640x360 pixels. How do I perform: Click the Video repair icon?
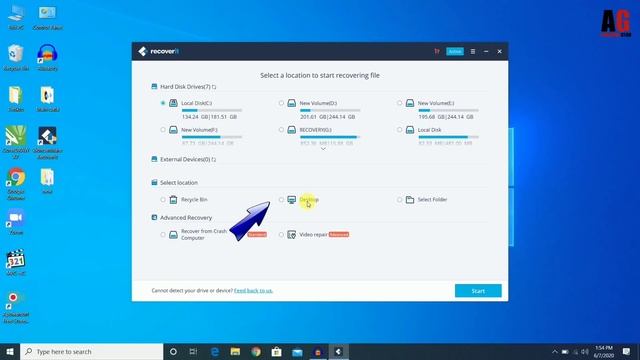coord(291,235)
